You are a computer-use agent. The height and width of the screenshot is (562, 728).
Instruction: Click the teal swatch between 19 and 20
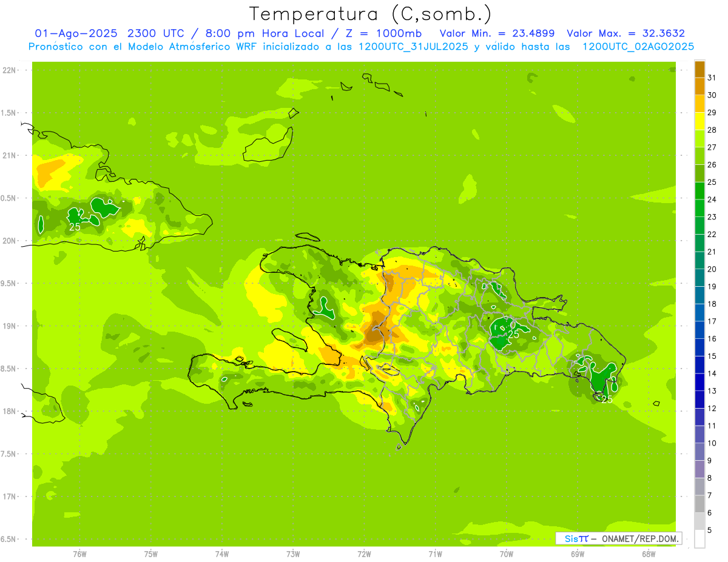click(x=699, y=278)
